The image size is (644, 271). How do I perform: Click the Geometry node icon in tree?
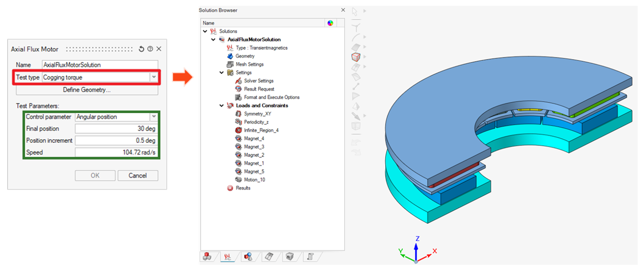tap(230, 56)
